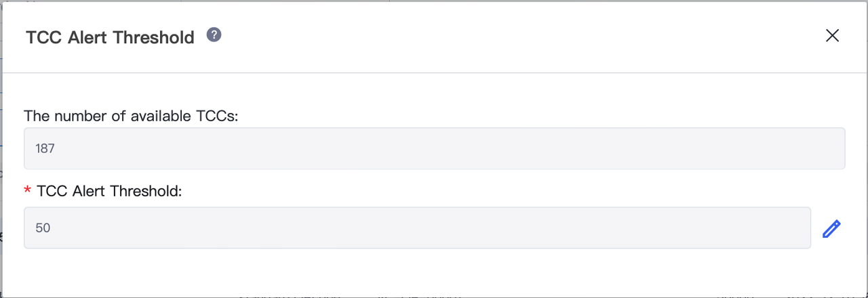Click empty area of available TCCs box
The image size is (868, 298).
pyautogui.click(x=448, y=148)
